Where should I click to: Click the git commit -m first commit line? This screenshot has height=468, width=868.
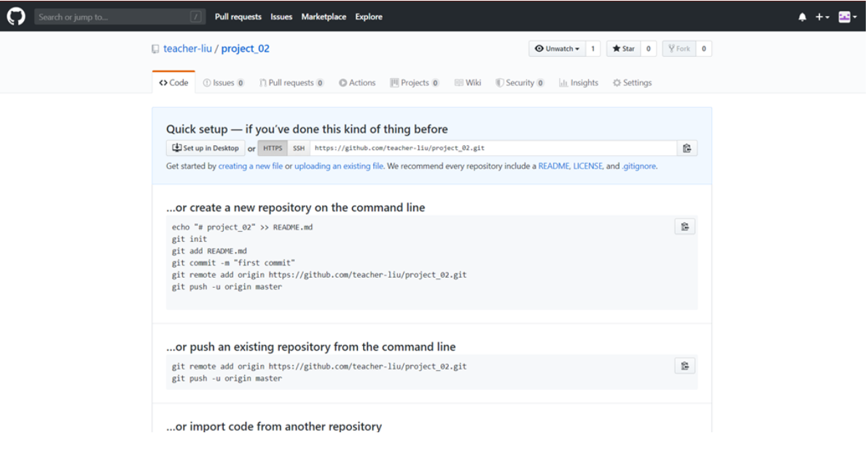(x=233, y=263)
